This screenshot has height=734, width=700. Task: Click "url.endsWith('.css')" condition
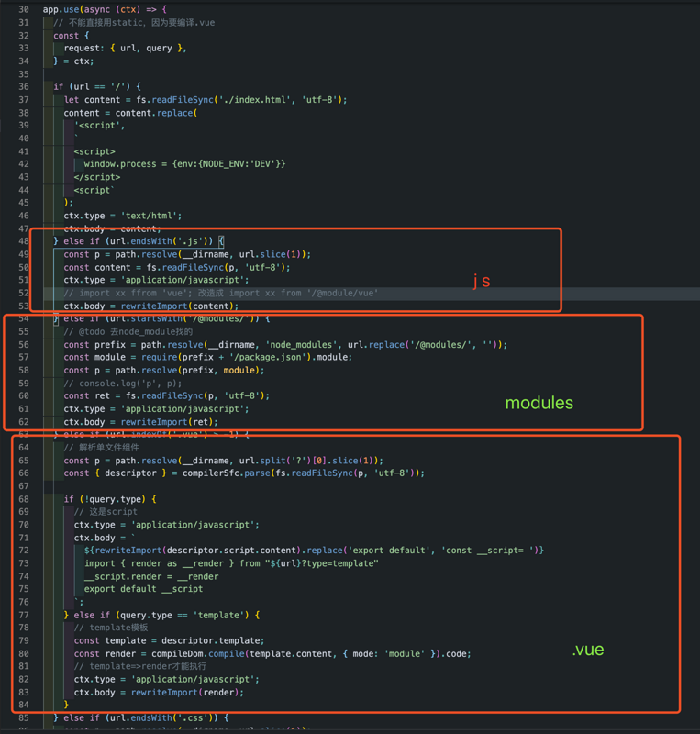pos(164,718)
